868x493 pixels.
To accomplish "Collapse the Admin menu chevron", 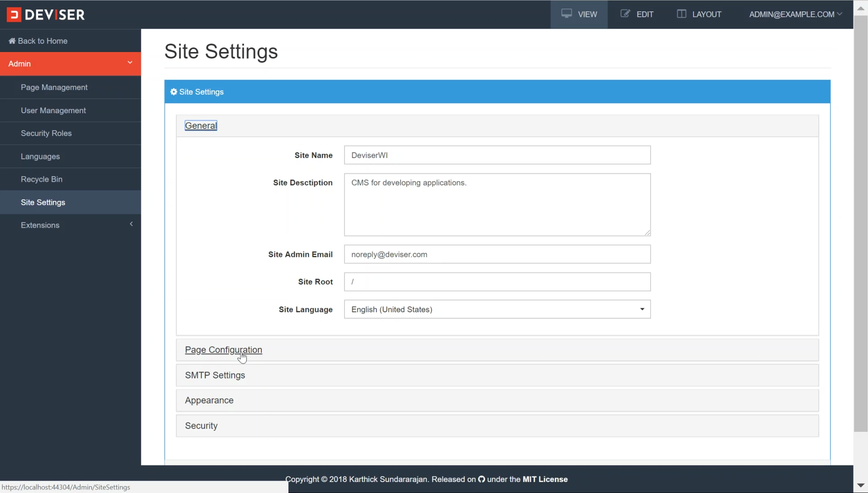I will pos(130,62).
